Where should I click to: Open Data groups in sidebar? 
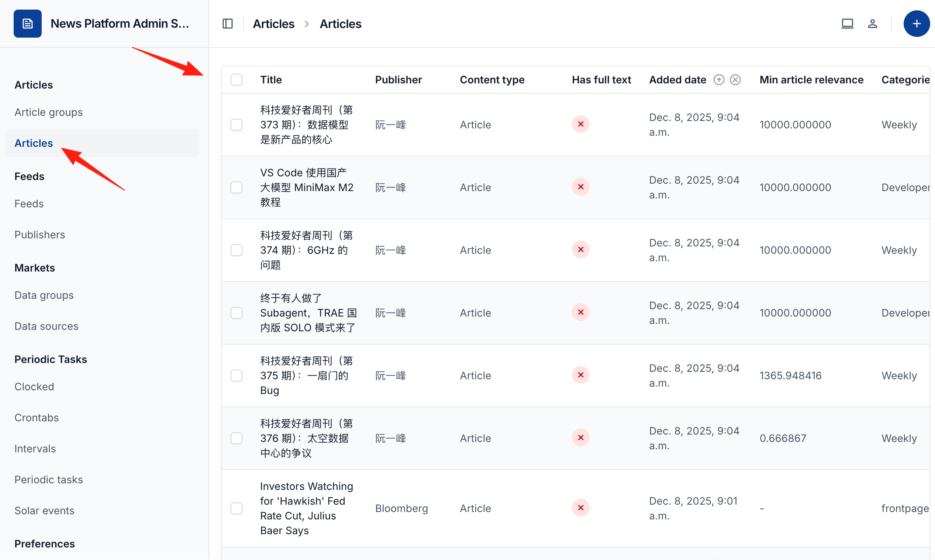(44, 295)
